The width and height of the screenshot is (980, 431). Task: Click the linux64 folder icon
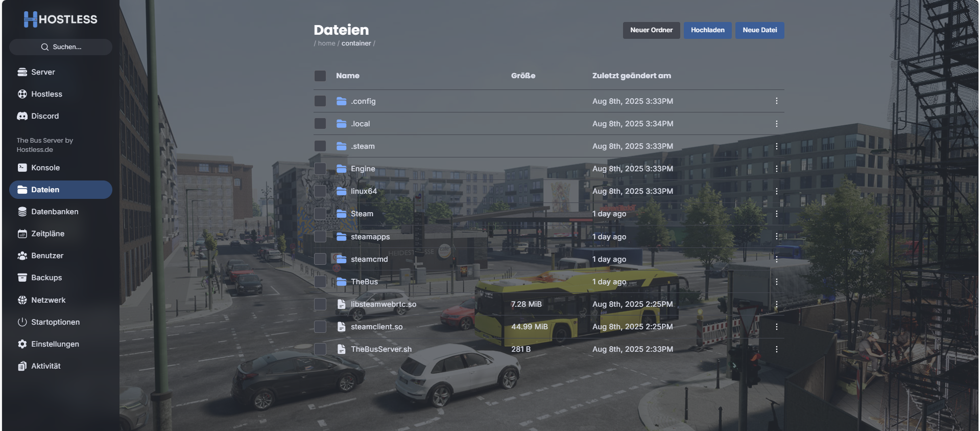(x=342, y=191)
